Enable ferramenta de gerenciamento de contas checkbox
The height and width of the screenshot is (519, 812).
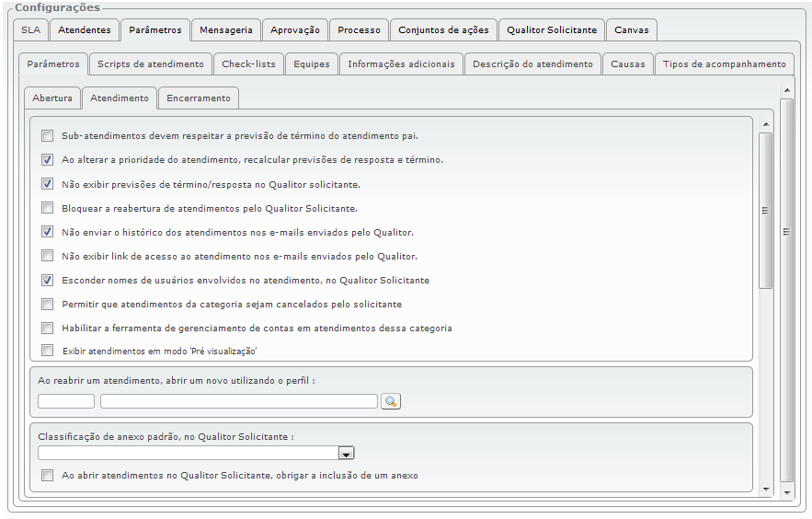47,328
